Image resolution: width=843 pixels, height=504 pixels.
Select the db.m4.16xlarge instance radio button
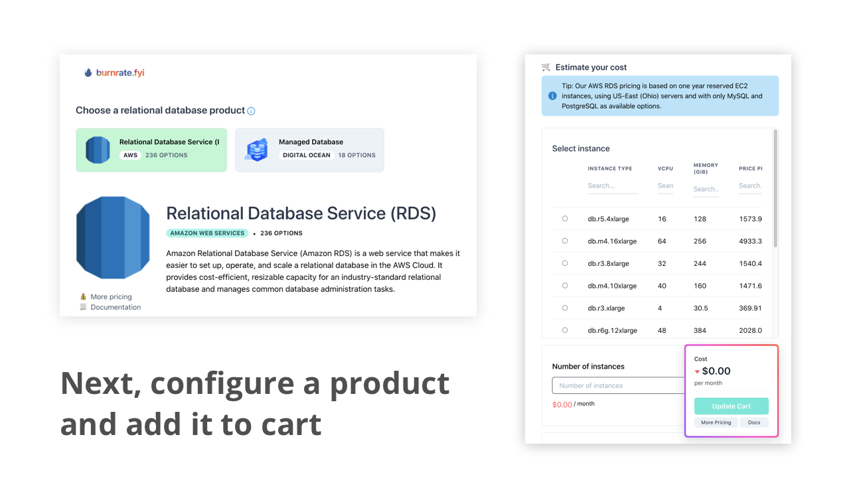[x=565, y=241]
